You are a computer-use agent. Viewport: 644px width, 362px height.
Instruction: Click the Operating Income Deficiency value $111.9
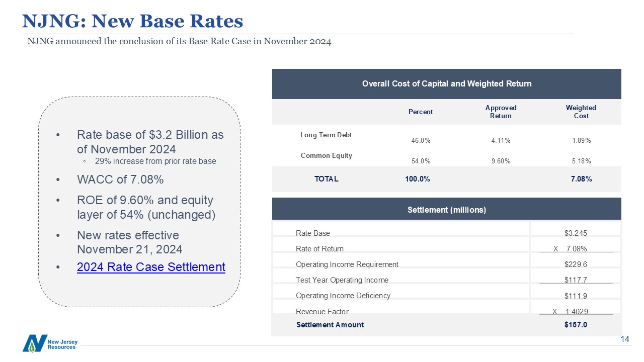click(576, 296)
